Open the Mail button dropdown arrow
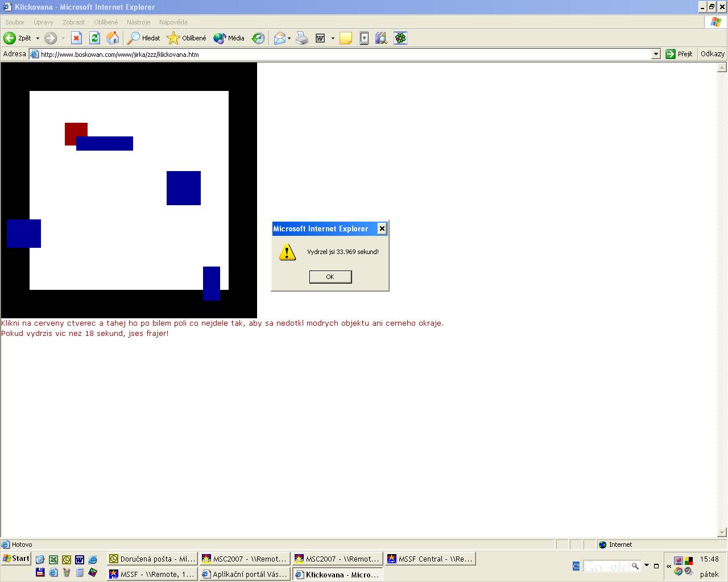728x582 pixels. (289, 38)
